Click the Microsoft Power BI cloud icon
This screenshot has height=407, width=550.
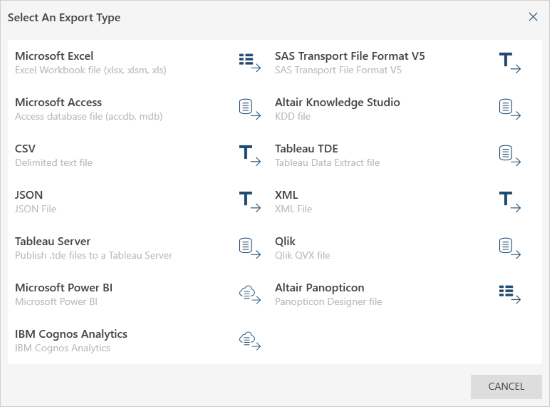250,294
